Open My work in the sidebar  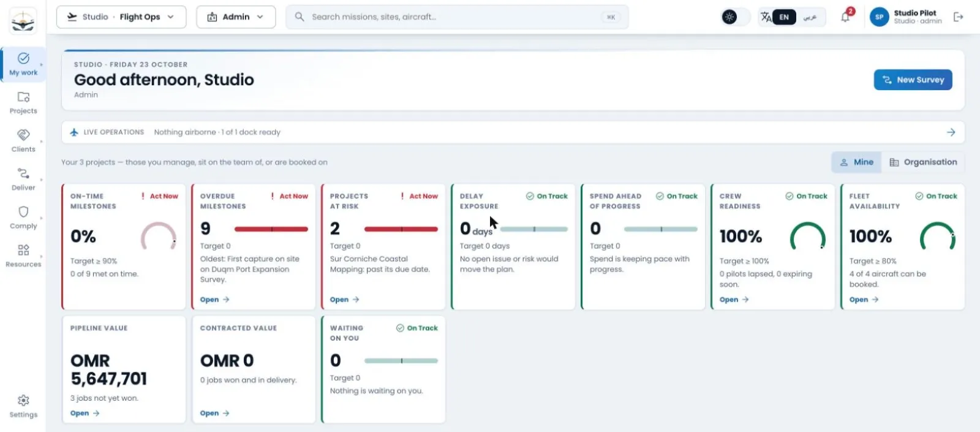(23, 64)
